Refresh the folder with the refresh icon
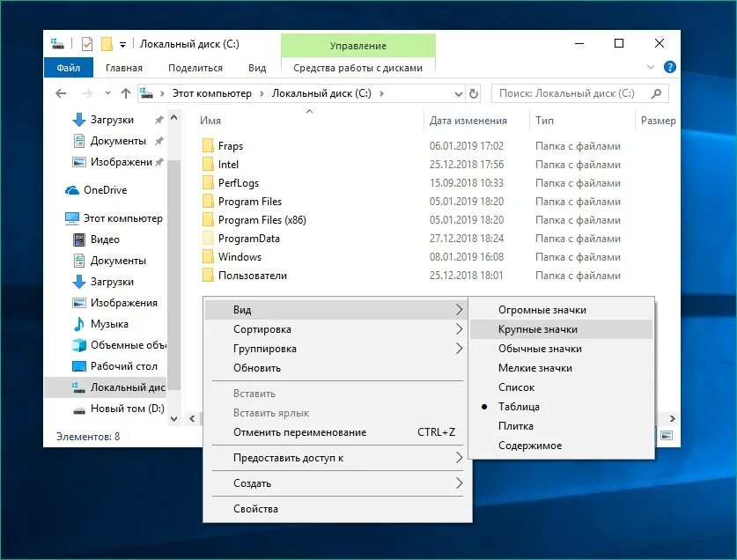Viewport: 737px width, 560px height. click(x=474, y=93)
